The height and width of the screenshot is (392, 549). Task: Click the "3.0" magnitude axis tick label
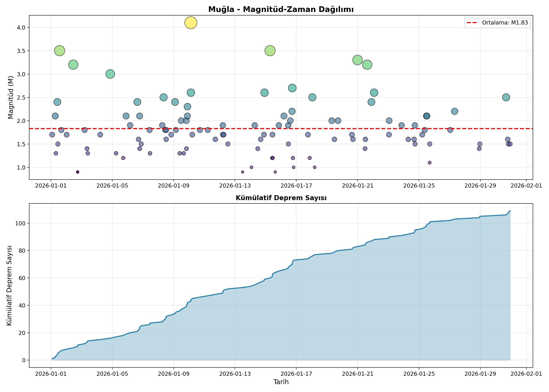pos(21,74)
